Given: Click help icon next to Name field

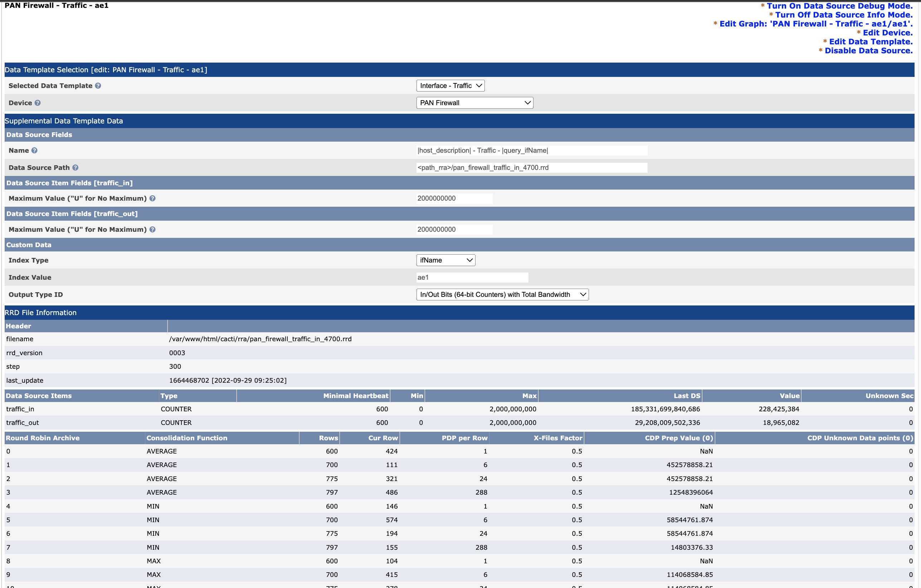Looking at the screenshot, I should [34, 150].
